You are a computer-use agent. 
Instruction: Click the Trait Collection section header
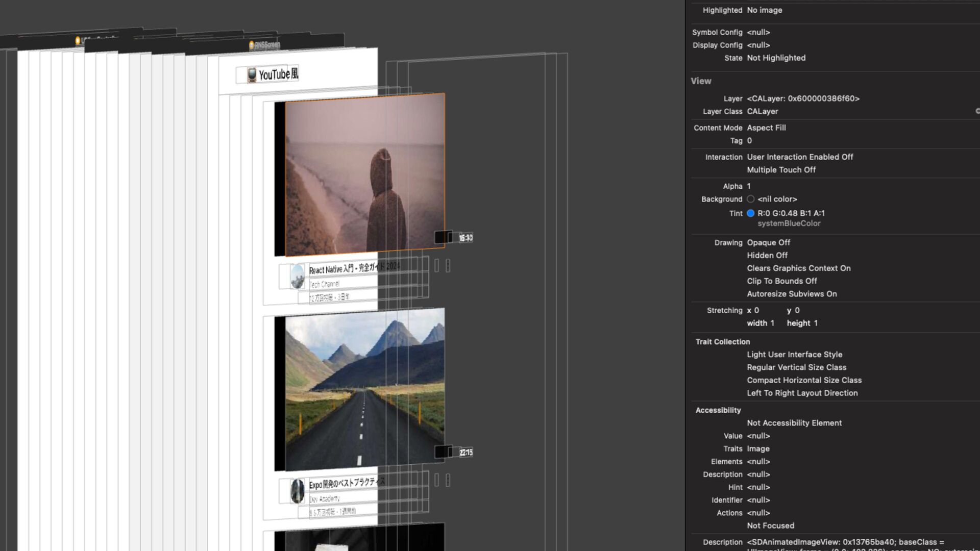point(722,342)
